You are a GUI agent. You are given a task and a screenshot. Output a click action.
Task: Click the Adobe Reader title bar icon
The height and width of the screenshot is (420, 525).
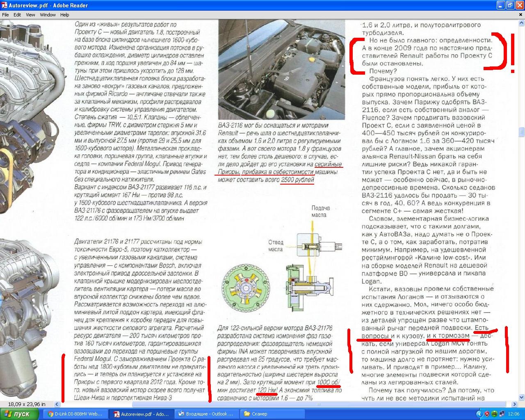pyautogui.click(x=4, y=5)
